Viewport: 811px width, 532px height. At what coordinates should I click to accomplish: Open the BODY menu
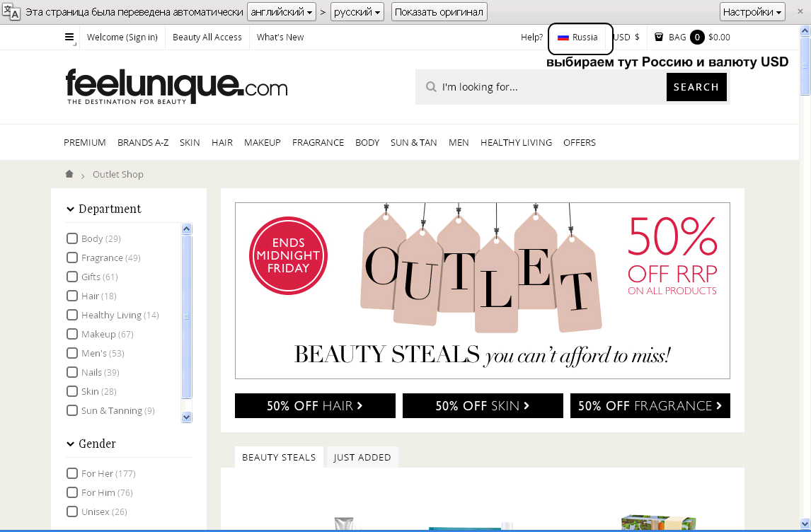point(367,142)
